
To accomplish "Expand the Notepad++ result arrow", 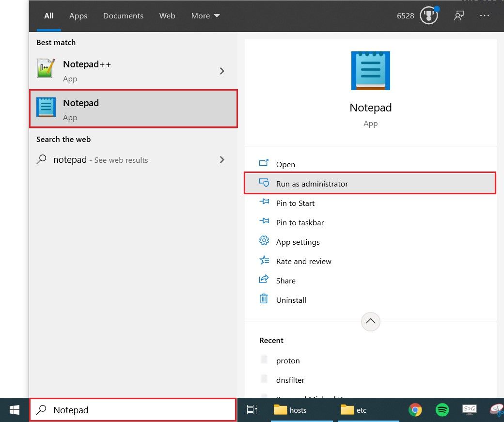I will pyautogui.click(x=222, y=71).
